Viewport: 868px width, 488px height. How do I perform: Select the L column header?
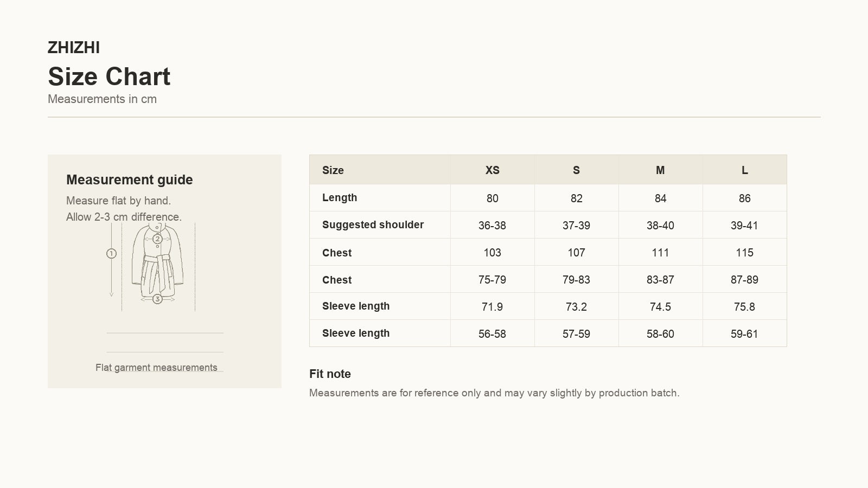click(744, 170)
